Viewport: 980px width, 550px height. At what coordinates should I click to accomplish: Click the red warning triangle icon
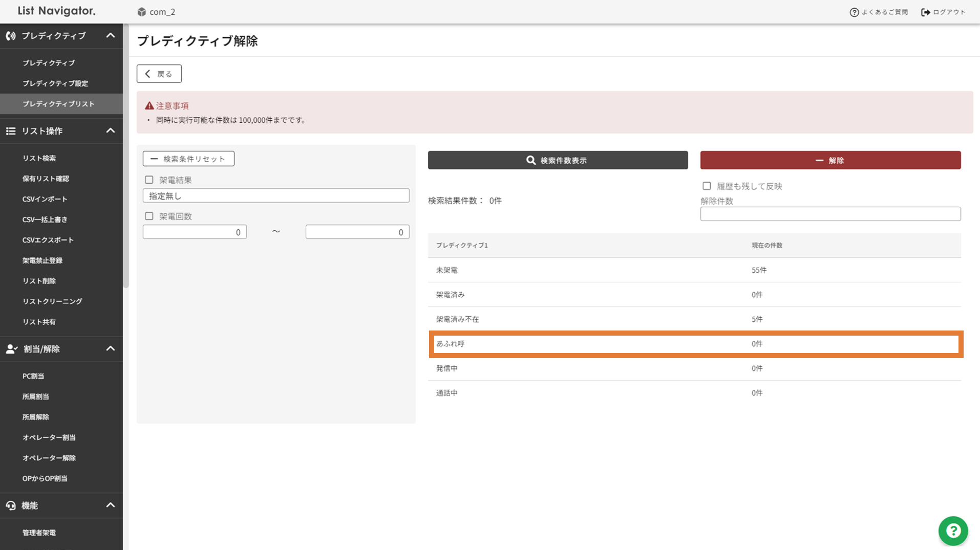pos(149,106)
